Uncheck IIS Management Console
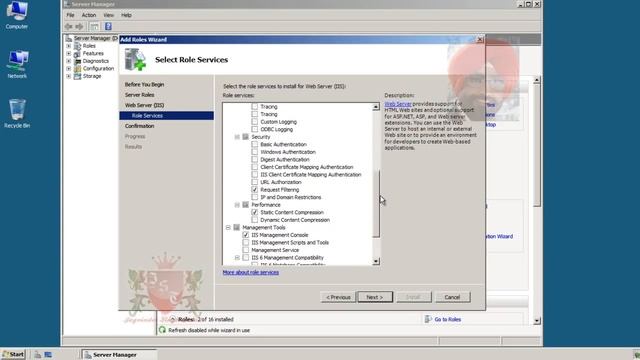This screenshot has height=360, width=640. (x=246, y=235)
